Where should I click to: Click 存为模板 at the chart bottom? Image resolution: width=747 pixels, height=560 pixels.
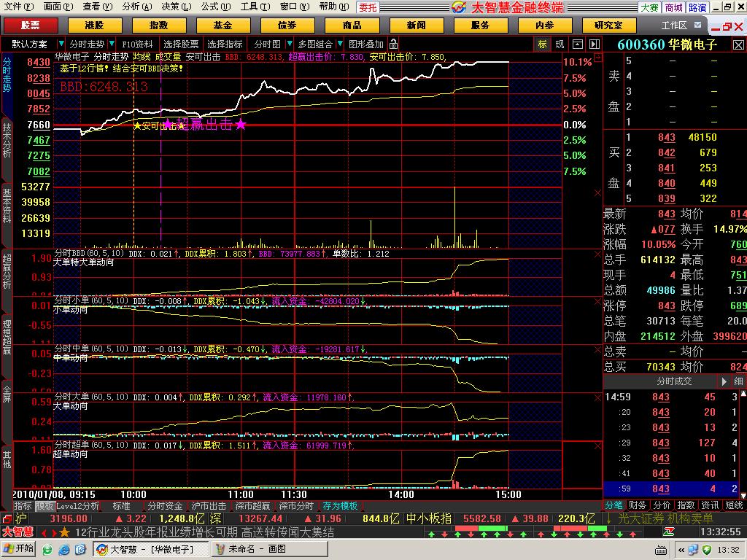340,506
